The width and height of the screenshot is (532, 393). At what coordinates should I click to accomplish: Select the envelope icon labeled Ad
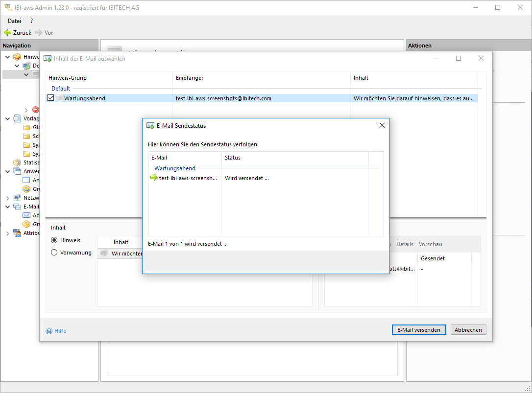point(27,215)
